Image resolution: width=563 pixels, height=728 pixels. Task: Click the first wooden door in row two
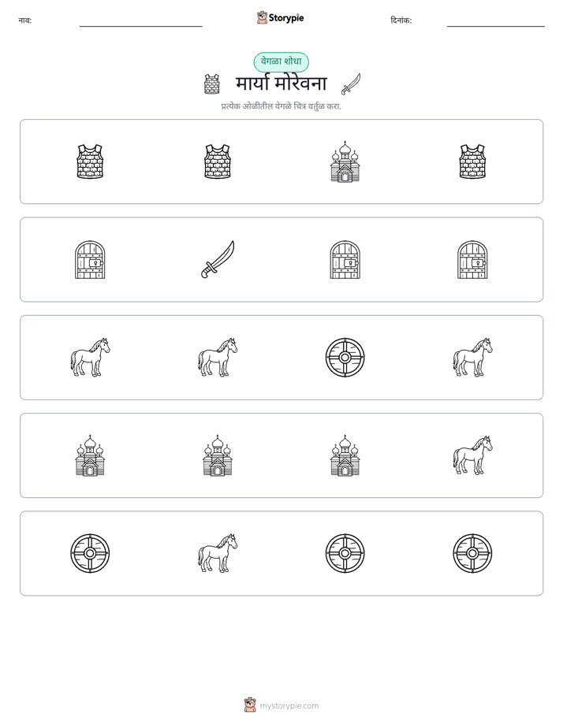point(90,259)
